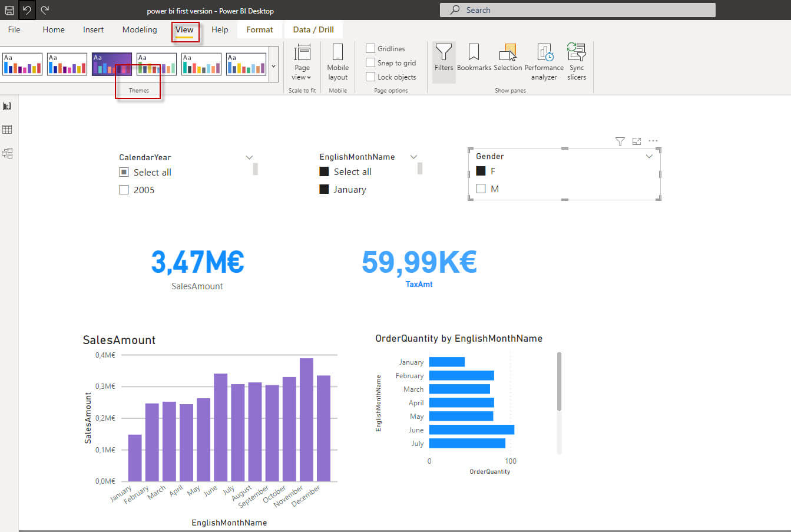The height and width of the screenshot is (532, 791).
Task: Open the Page view dropdown
Action: [x=302, y=62]
